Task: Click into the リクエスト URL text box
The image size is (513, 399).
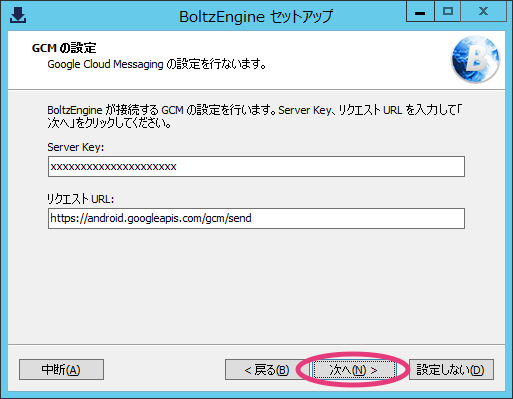Action: pos(256,218)
